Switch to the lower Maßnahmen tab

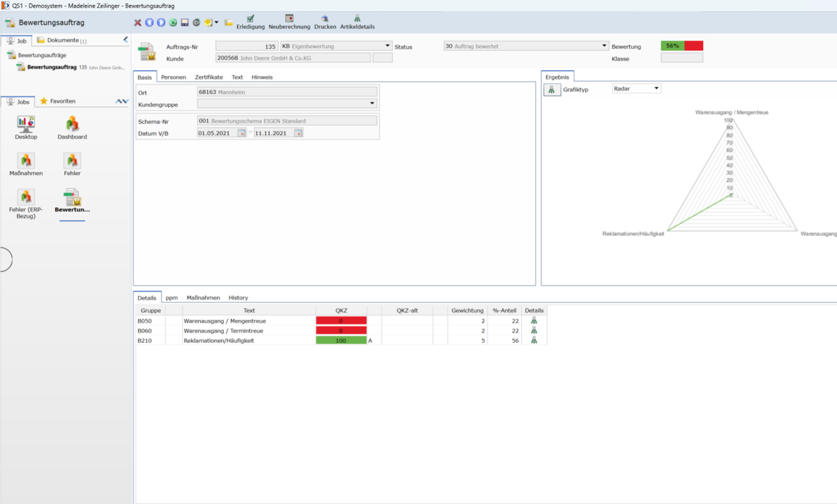[203, 298]
